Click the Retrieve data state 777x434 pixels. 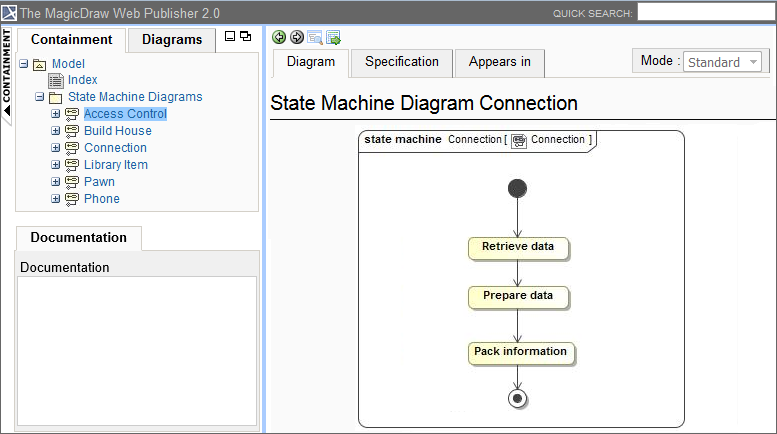[x=517, y=246]
